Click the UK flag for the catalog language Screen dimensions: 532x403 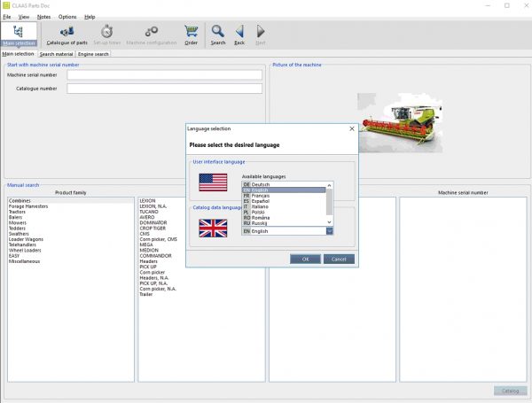pyautogui.click(x=213, y=229)
